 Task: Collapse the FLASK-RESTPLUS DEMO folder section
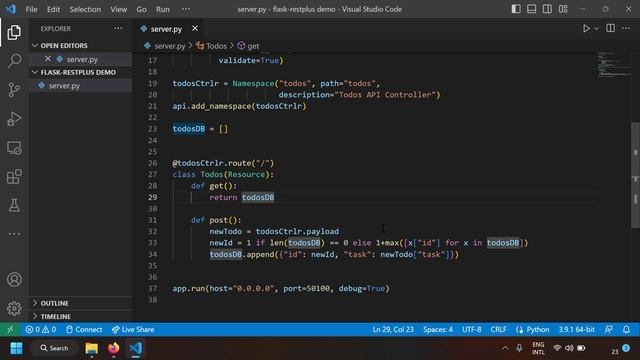click(x=80, y=72)
